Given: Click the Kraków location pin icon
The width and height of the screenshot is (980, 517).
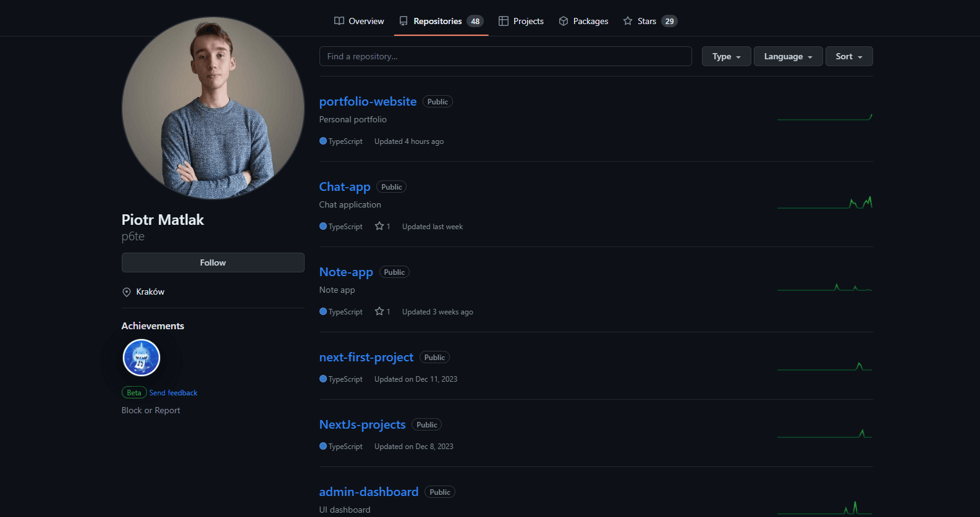Looking at the screenshot, I should pyautogui.click(x=127, y=292).
